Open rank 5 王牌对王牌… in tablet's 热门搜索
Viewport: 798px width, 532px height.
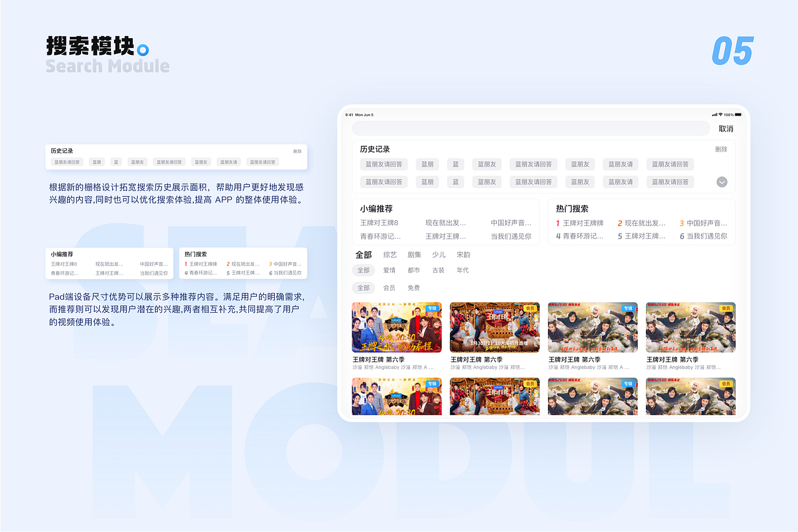pyautogui.click(x=642, y=237)
